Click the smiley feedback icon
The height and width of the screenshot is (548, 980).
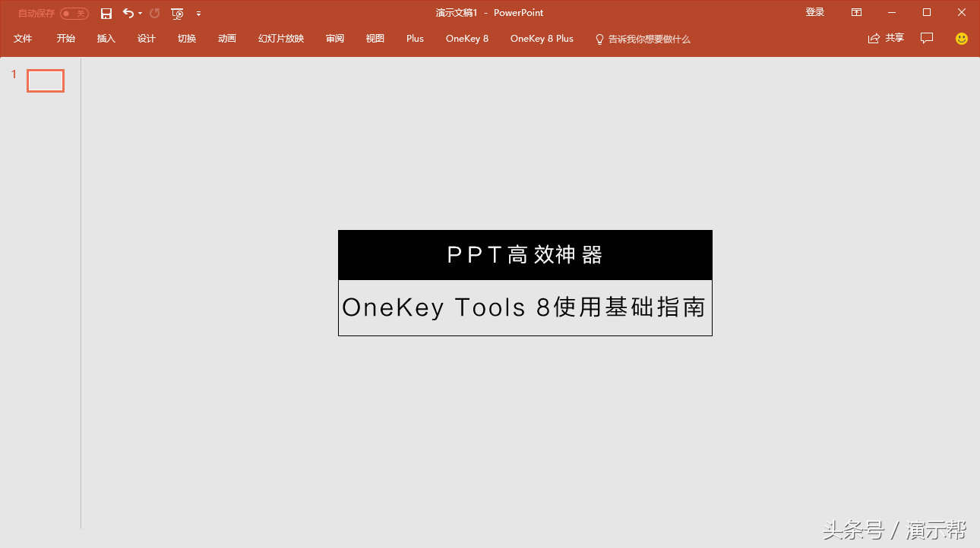coord(962,39)
